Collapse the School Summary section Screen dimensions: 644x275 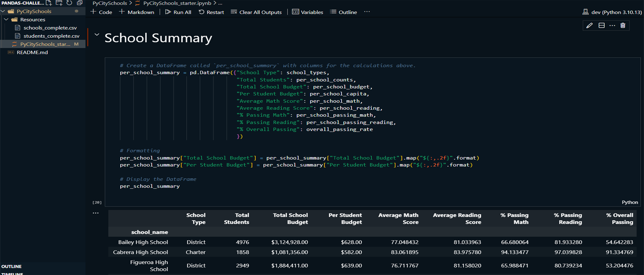pos(97,35)
